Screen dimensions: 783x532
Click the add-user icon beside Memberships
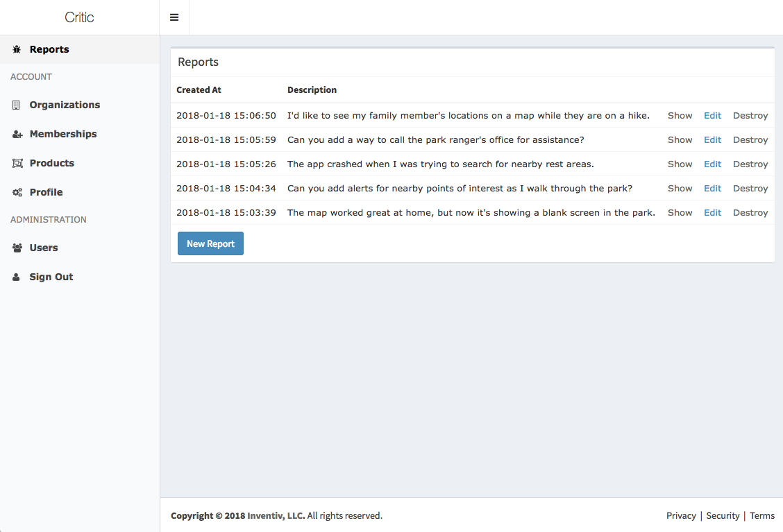pyautogui.click(x=17, y=135)
